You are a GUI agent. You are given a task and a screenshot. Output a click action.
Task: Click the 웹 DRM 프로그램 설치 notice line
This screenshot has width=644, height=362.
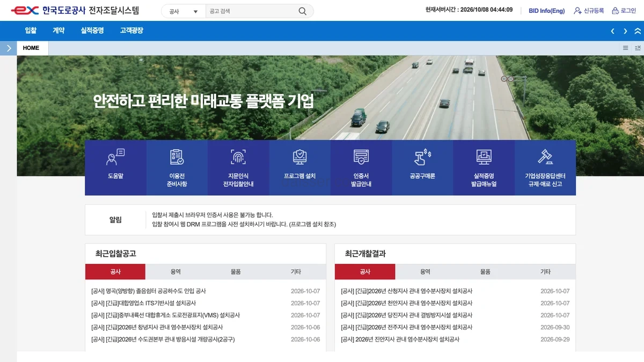(x=244, y=224)
